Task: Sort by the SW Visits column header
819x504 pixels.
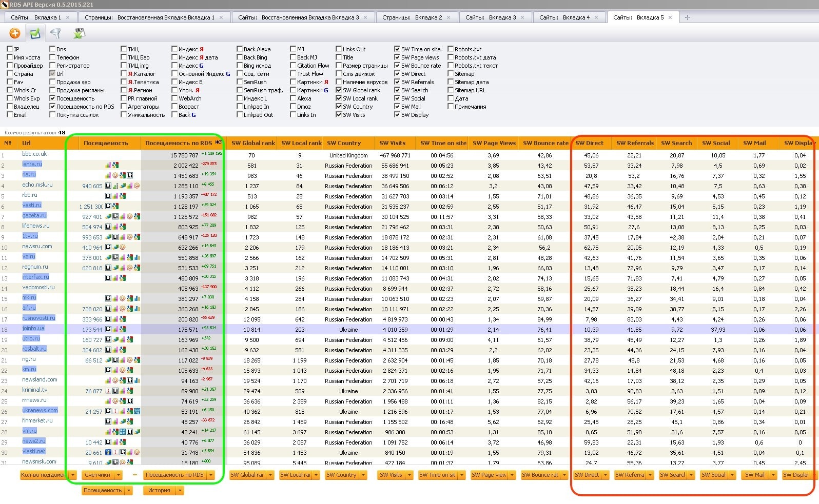Action: [x=392, y=143]
